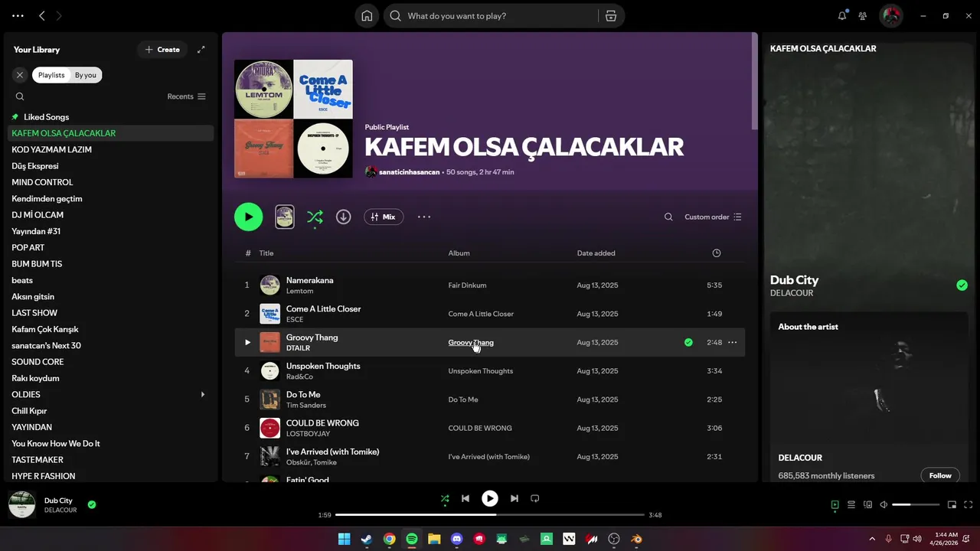The width and height of the screenshot is (980, 551).
Task: Toggle saved check on Groovy Thang row
Action: tap(688, 342)
